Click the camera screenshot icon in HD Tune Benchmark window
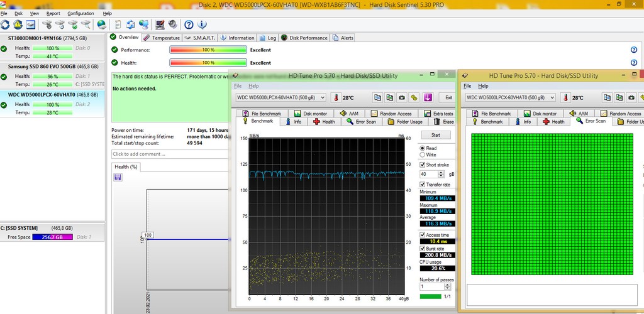 (x=402, y=97)
